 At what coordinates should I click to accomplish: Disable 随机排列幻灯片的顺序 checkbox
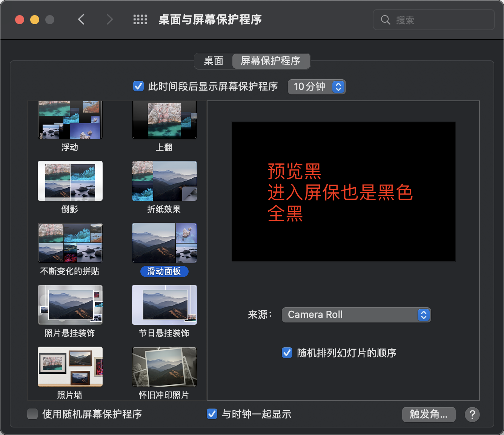click(287, 353)
